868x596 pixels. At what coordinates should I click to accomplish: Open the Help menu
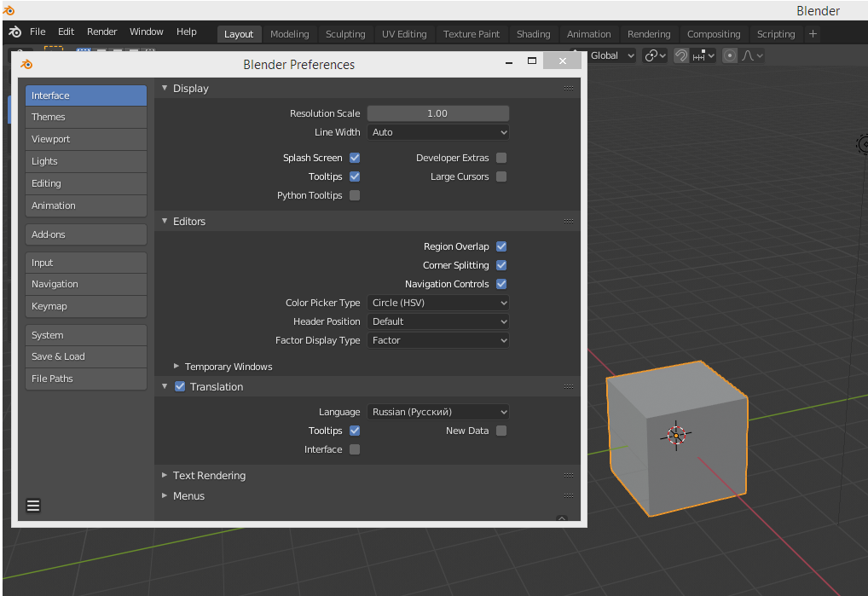click(x=187, y=32)
